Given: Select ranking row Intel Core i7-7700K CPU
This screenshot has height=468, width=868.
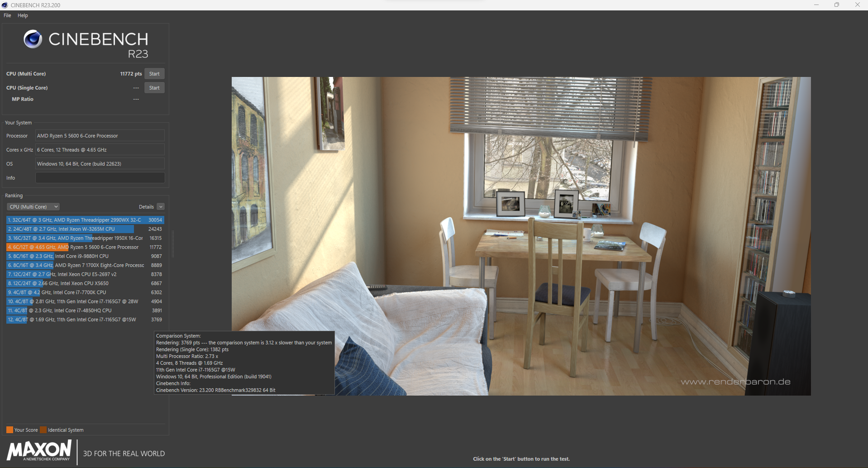Looking at the screenshot, I should pos(85,292).
